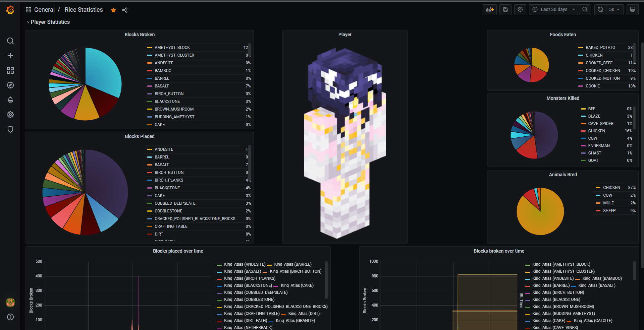Select King_Atlas (COBBLESTONE) in placed-over-time legend
The height and width of the screenshot is (330, 644).
point(249,300)
